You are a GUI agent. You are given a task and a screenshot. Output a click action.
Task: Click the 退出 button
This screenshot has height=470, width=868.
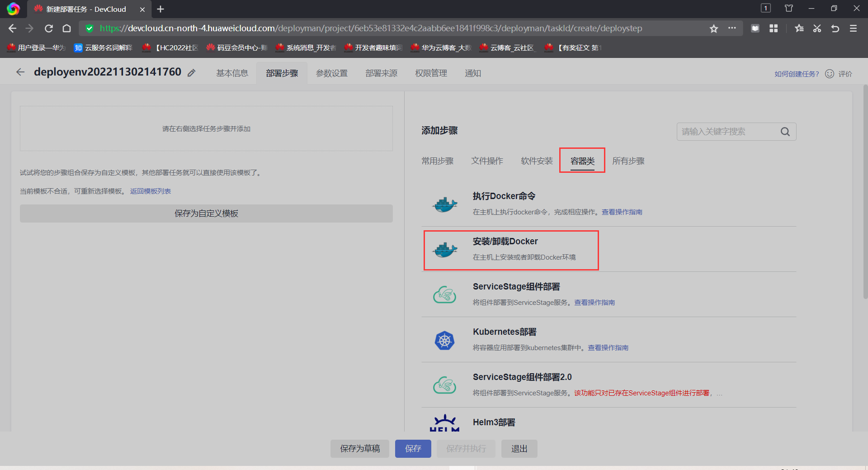pyautogui.click(x=519, y=449)
